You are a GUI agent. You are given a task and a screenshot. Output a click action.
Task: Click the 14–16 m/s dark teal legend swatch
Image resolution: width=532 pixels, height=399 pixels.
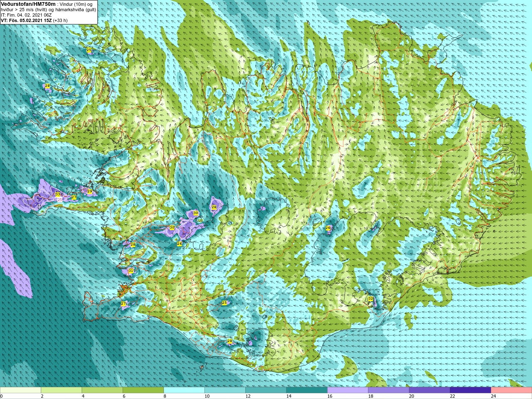(307, 390)
